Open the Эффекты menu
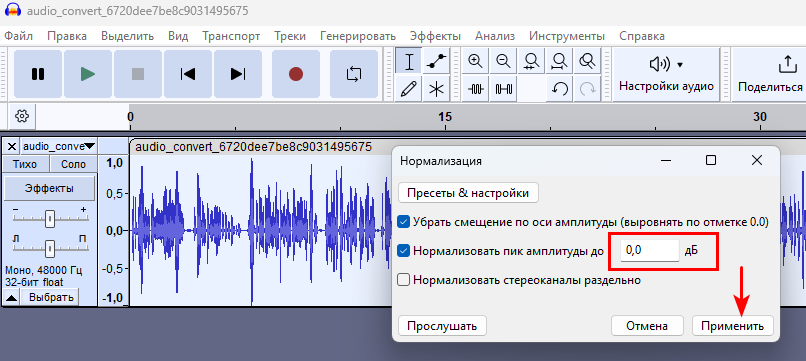 click(x=435, y=36)
